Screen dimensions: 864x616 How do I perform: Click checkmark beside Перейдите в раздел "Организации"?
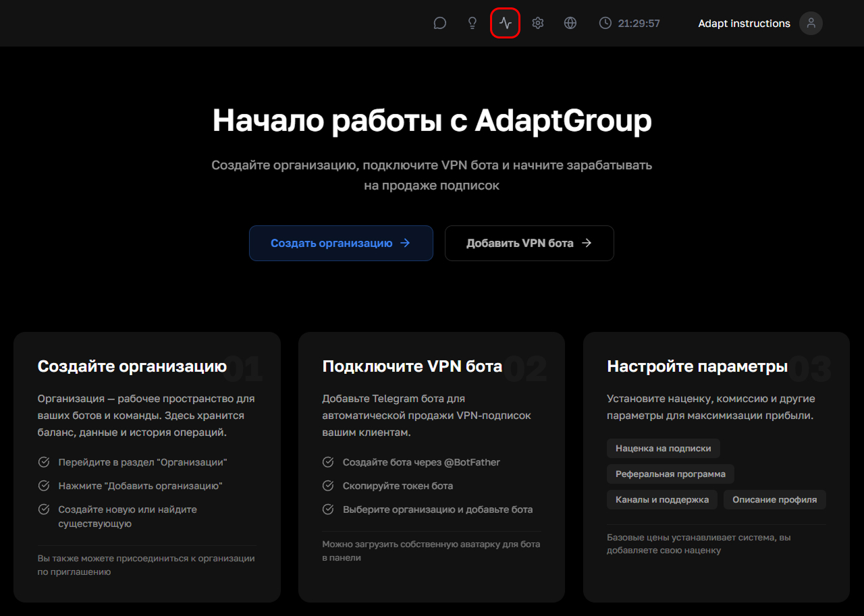pos(44,462)
